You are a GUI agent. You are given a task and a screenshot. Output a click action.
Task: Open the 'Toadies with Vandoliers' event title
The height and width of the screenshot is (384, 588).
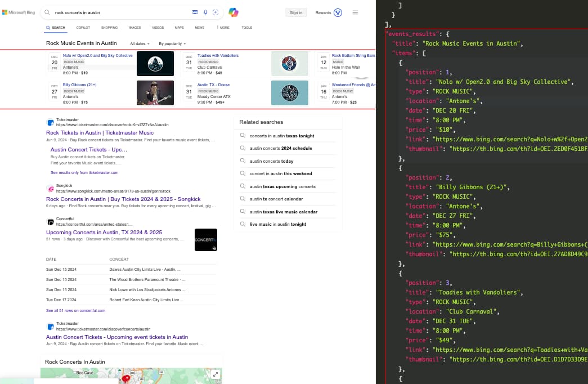(x=218, y=56)
